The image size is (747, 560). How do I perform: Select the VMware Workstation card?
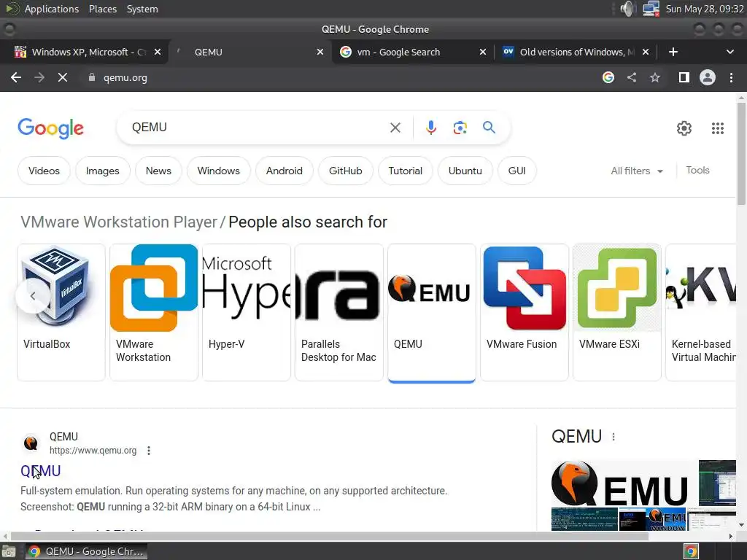click(154, 312)
